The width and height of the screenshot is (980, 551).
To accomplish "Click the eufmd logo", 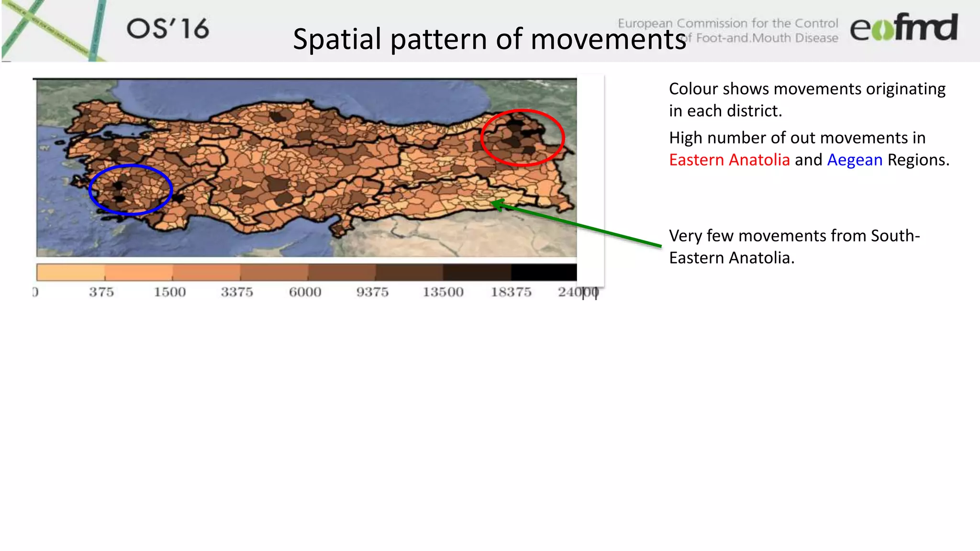I will click(903, 28).
